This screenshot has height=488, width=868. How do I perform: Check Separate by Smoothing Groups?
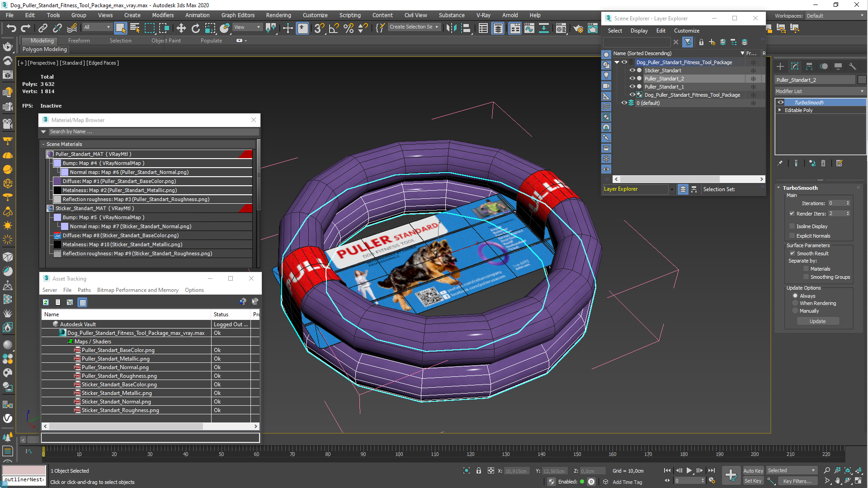pyautogui.click(x=806, y=277)
